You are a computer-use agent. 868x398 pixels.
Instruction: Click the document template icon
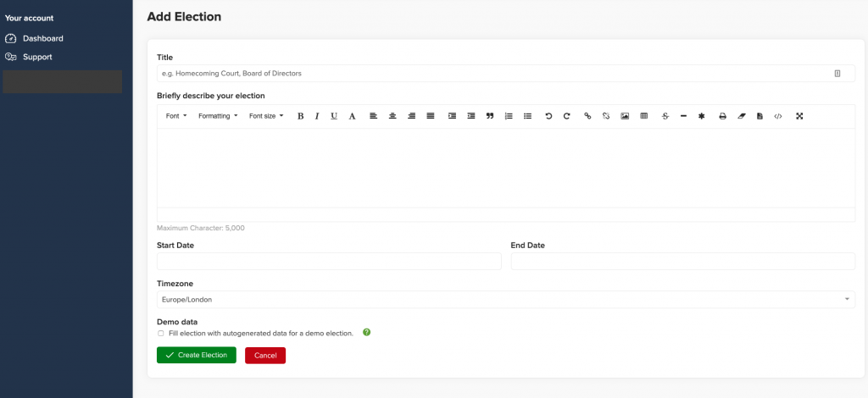[x=760, y=116]
